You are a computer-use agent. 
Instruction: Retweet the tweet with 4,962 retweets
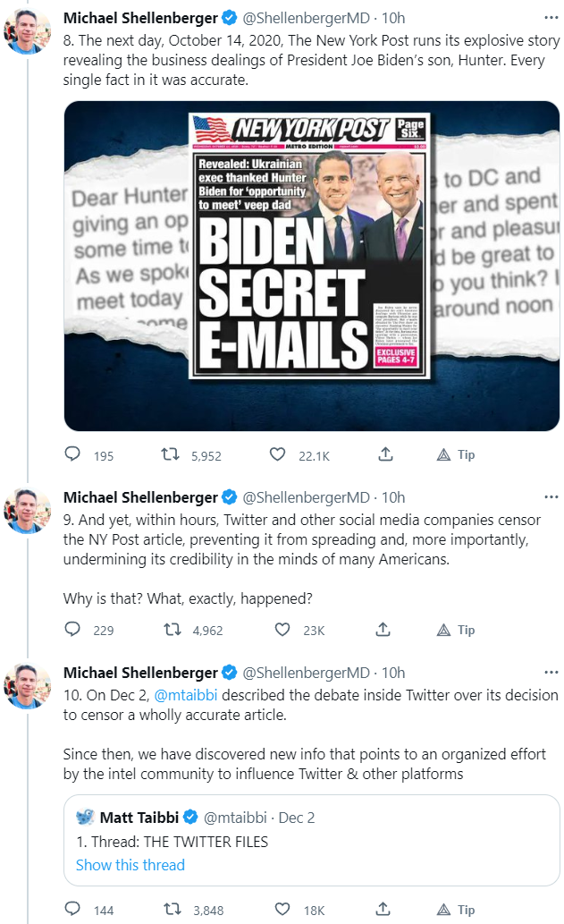pos(169,630)
